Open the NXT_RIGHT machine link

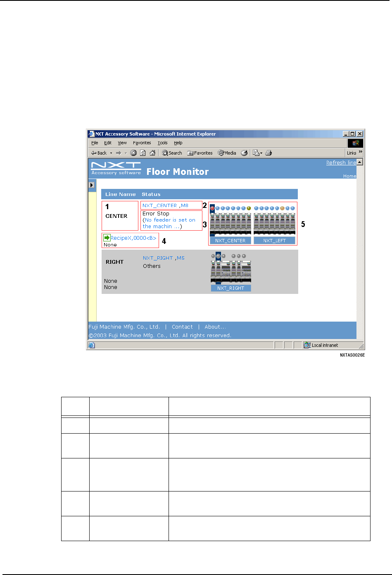[x=158, y=258]
